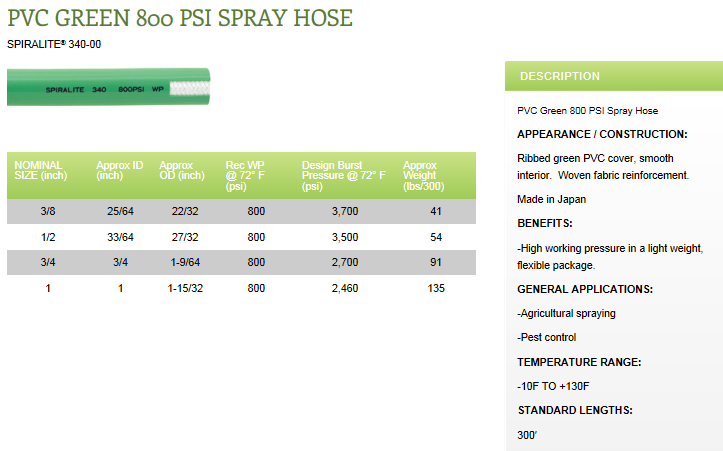Click the Approx ID (inch) column header
This screenshot has height=451, width=723.
pos(119,171)
